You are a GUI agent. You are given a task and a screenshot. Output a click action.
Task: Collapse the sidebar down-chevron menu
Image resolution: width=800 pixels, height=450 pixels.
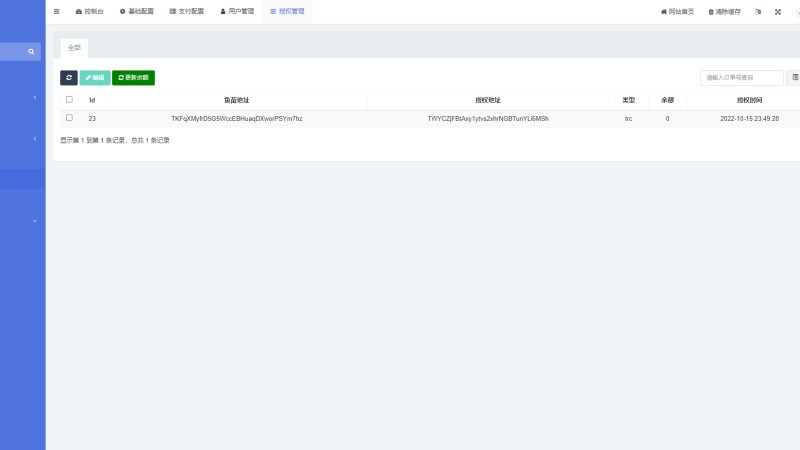point(35,221)
